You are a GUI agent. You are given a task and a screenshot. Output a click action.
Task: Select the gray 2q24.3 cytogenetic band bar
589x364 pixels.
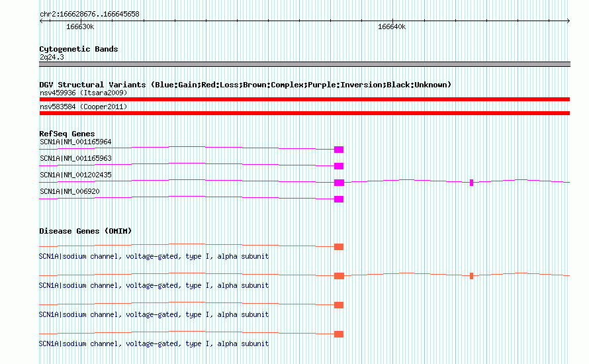(304, 64)
